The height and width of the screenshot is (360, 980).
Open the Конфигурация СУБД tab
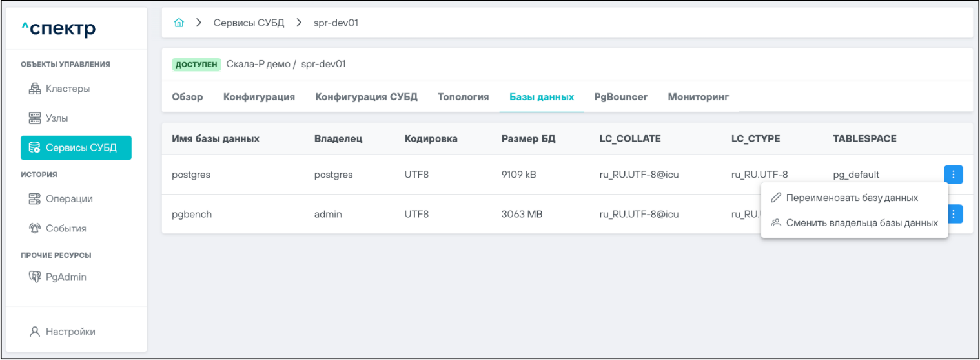(x=366, y=97)
